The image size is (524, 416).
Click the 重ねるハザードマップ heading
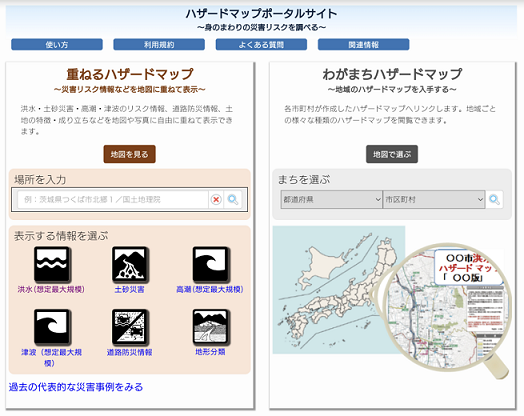click(130, 74)
